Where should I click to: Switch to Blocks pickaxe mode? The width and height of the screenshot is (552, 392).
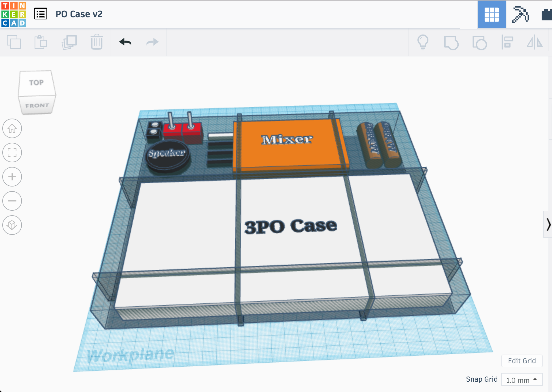pos(520,14)
